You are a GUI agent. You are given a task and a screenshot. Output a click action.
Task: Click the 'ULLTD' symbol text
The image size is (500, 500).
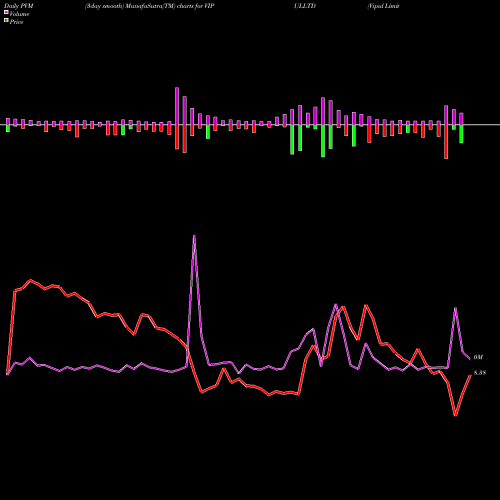pyautogui.click(x=305, y=6)
